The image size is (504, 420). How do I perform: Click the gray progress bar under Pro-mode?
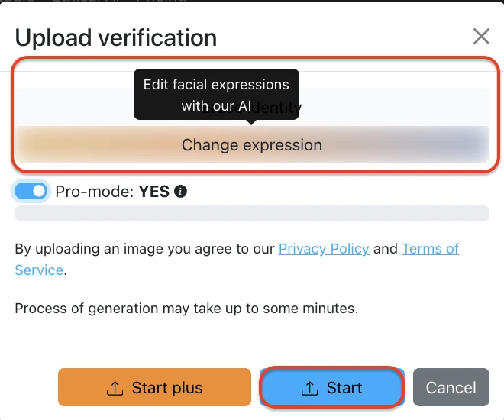(x=252, y=213)
